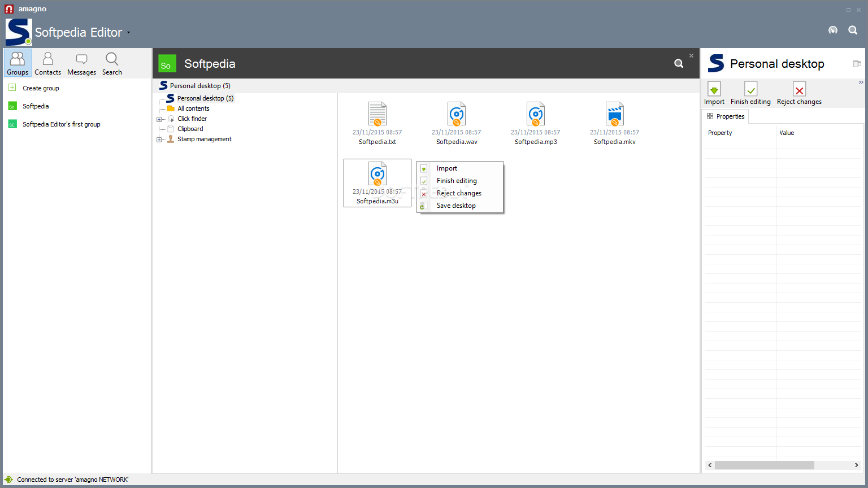This screenshot has height=488, width=868.
Task: Open the Search section in sidebar
Action: [112, 63]
